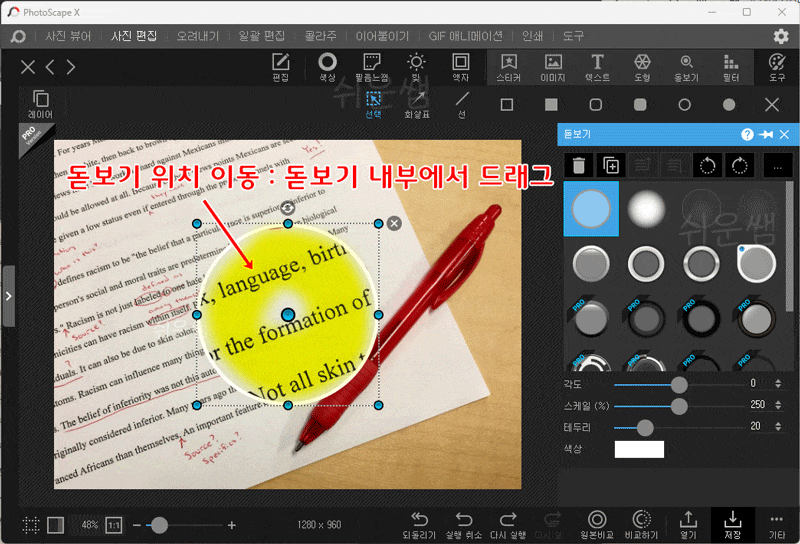Select the 편집 edit tool

click(280, 67)
